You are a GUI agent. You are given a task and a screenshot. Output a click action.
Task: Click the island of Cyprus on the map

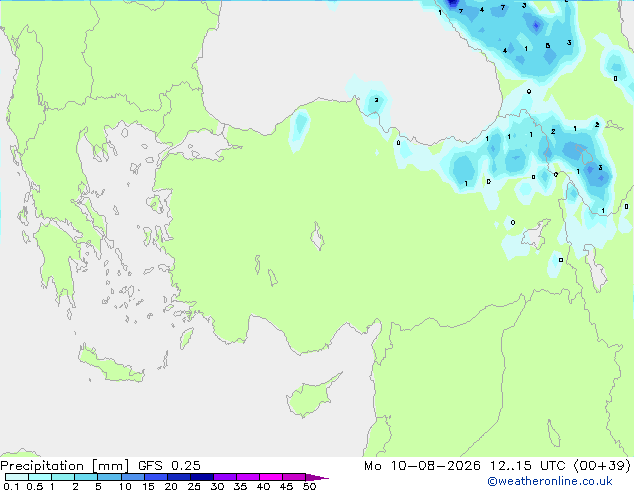click(309, 398)
